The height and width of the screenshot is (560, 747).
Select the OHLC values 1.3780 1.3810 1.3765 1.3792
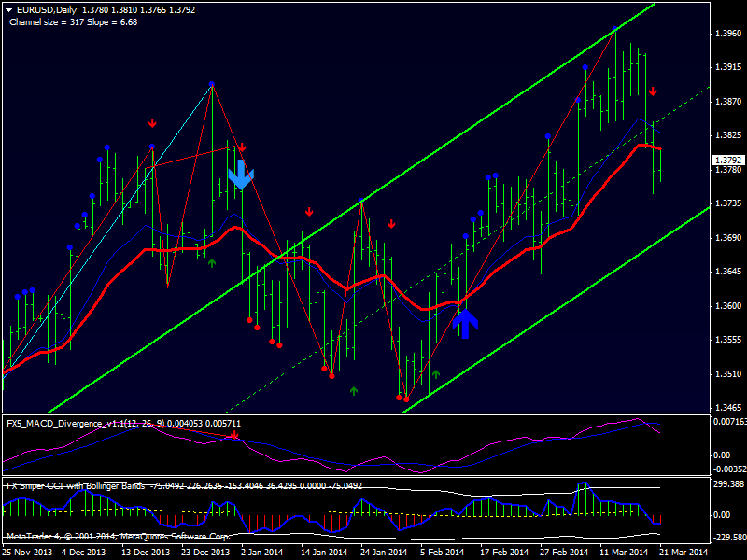point(138,10)
